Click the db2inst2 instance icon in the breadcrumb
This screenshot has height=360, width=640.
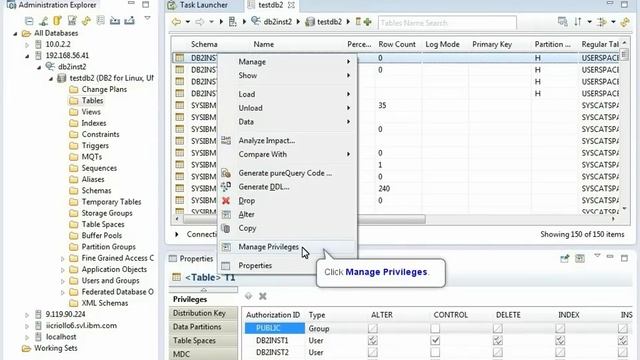tap(256, 21)
